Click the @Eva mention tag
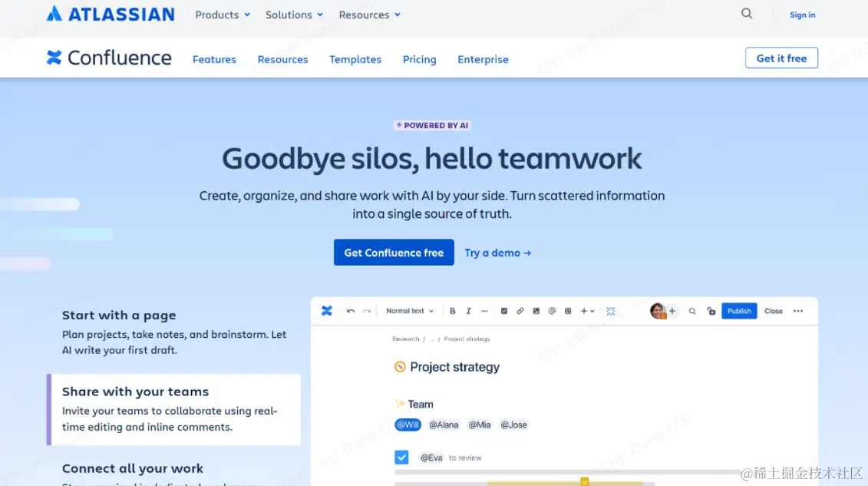 (x=431, y=458)
